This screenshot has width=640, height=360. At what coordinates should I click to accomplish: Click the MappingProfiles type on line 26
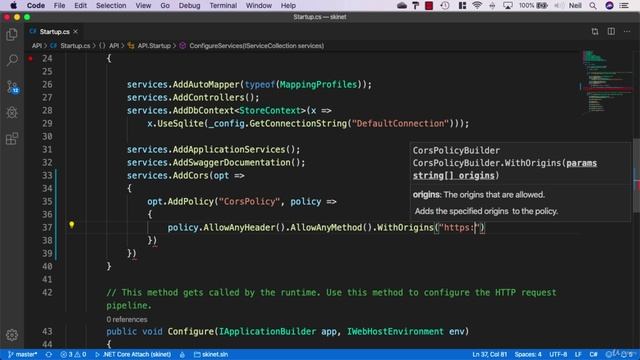(318, 84)
